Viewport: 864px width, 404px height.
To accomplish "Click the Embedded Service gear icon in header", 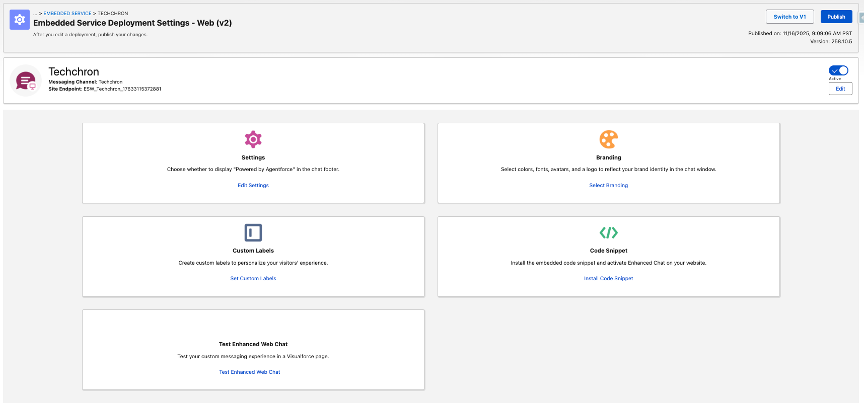I will click(x=19, y=20).
